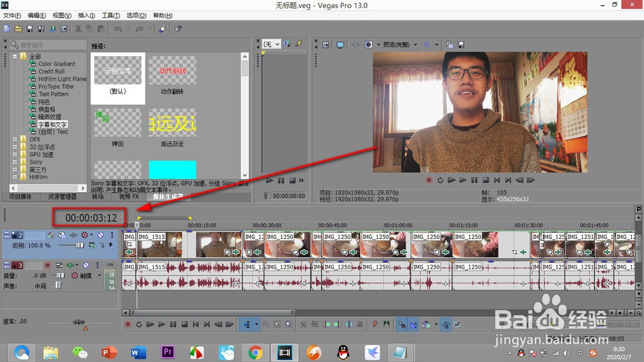Cut selection with the scissors icon
This screenshot has height=362, width=644.
[78, 29]
